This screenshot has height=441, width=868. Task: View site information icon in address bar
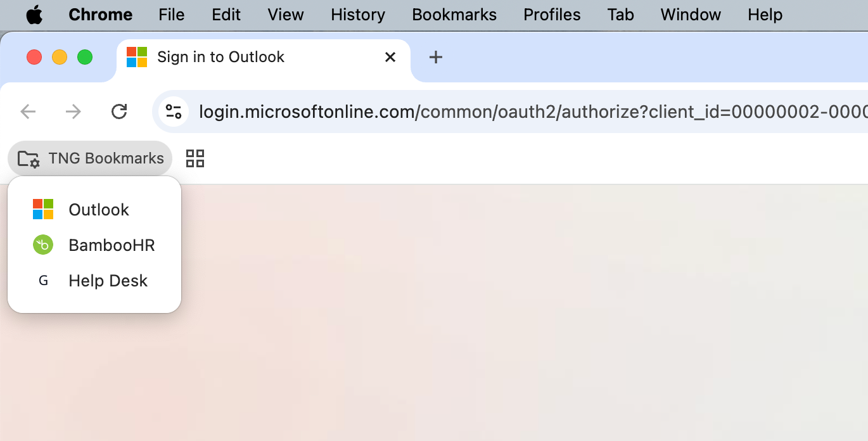(174, 112)
